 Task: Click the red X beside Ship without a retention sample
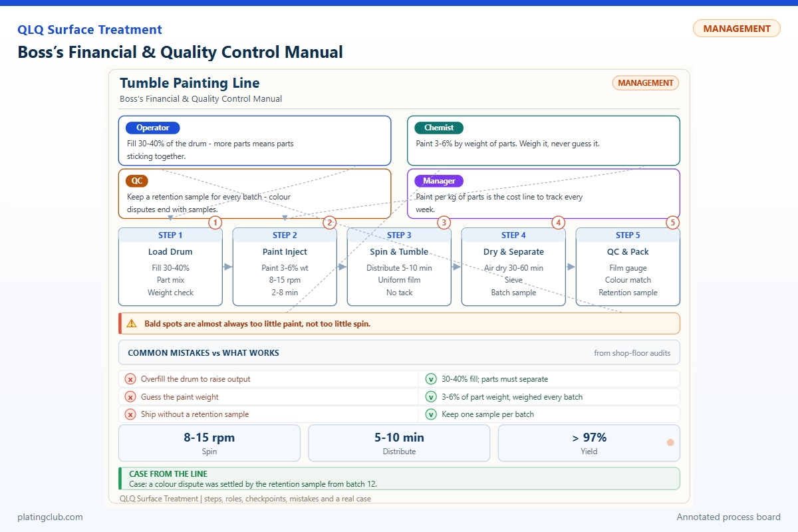(131, 414)
